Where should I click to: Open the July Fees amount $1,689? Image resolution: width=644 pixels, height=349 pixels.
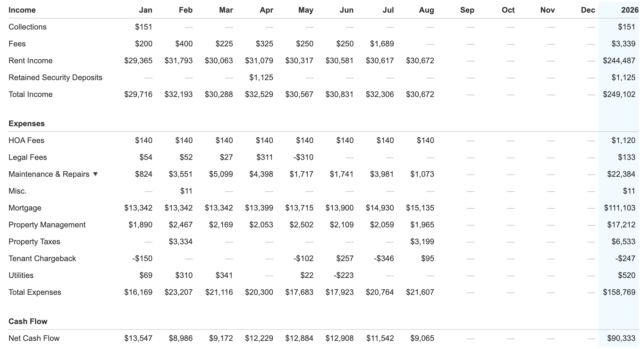tap(382, 44)
